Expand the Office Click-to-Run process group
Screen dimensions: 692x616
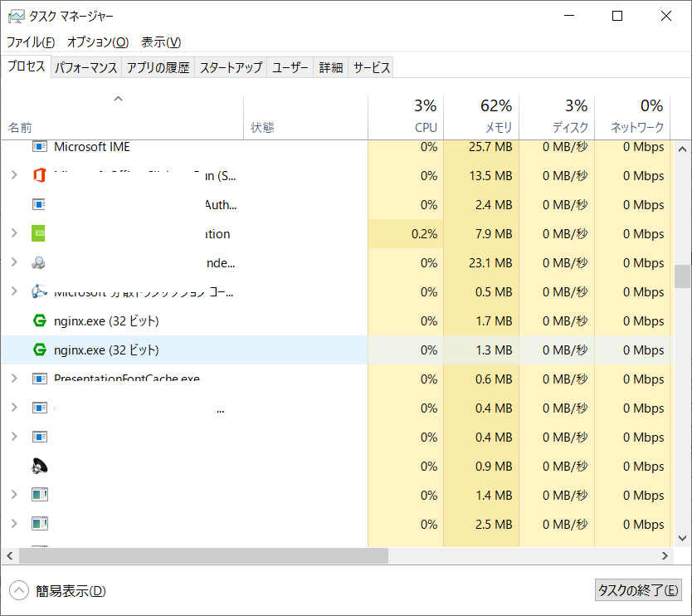click(x=14, y=175)
